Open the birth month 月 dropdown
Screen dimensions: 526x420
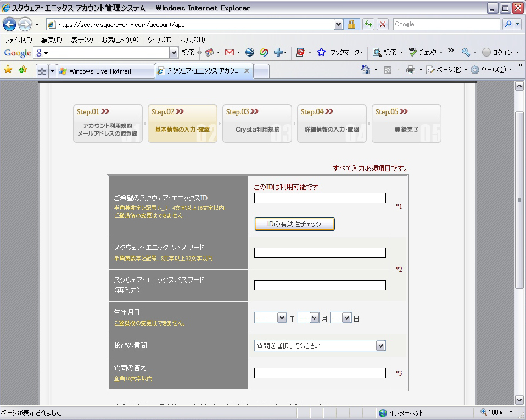pyautogui.click(x=308, y=318)
